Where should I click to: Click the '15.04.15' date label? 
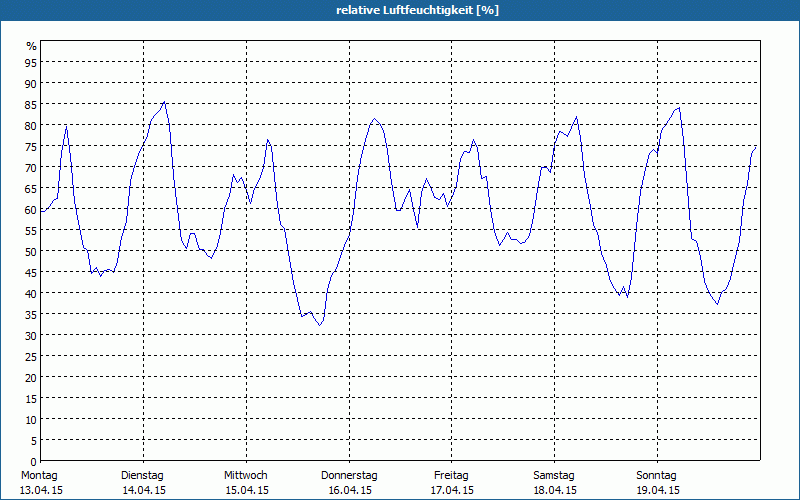click(247, 491)
